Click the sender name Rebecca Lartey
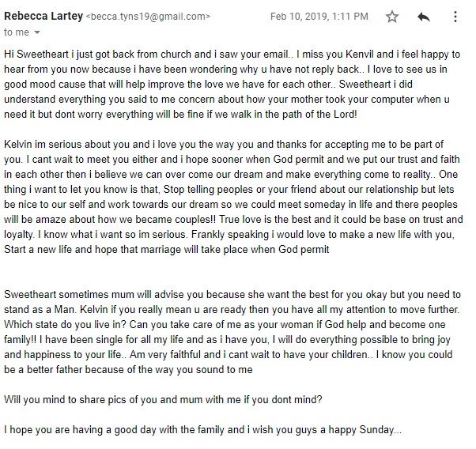The width and height of the screenshot is (476, 449). [43, 16]
